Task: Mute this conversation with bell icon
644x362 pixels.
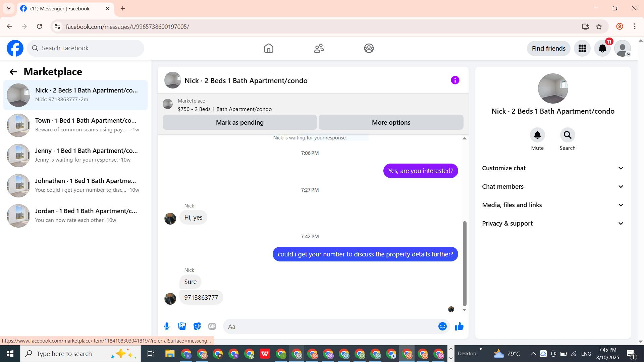Action: point(537,135)
